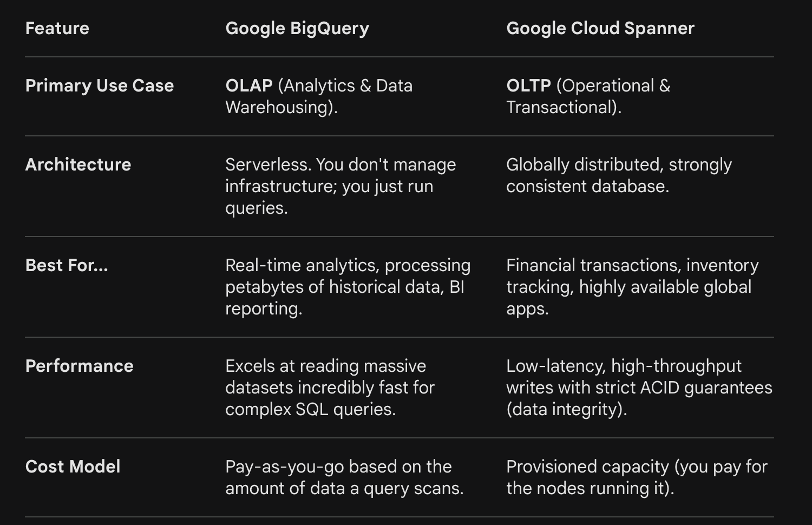Select the Architecture row label
Screen dimensions: 812x525
click(x=78, y=165)
